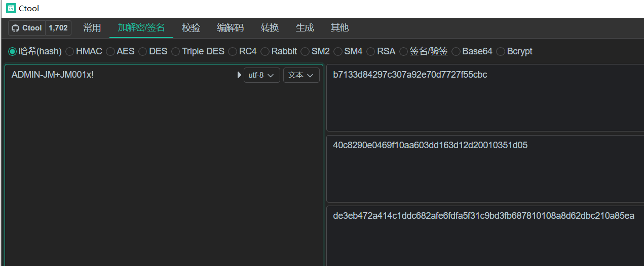Open the utf-8 encoding dropdown

point(261,75)
